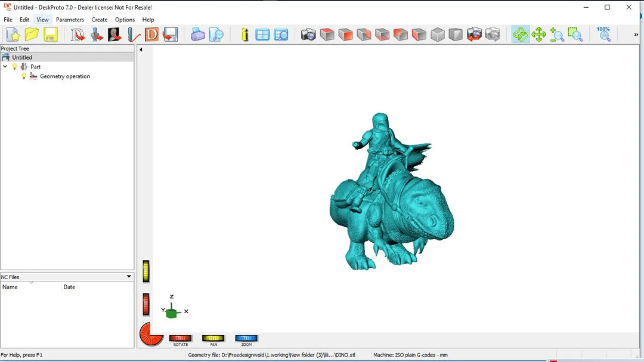Collapse the side panel with black arrow
The image size is (644, 362).
tap(141, 49)
